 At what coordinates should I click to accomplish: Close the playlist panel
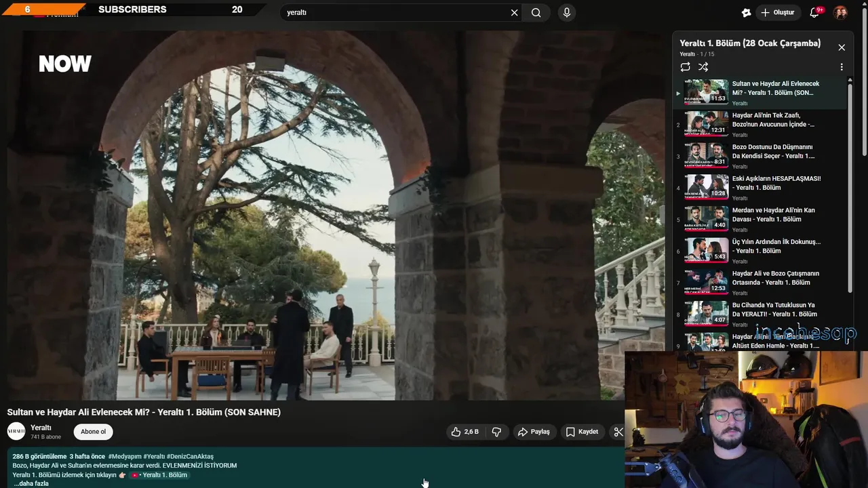[842, 47]
